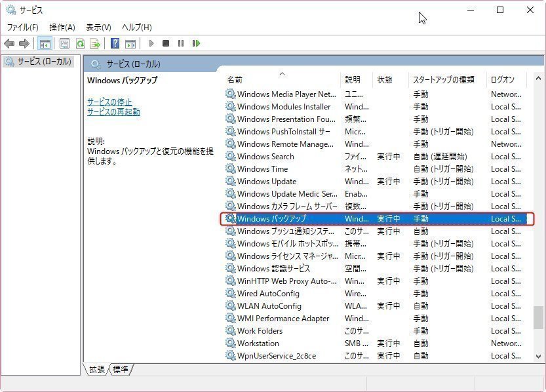Viewport: 546px width, 392px height.
Task: Click the scrollbar down arrow
Action: [x=538, y=356]
